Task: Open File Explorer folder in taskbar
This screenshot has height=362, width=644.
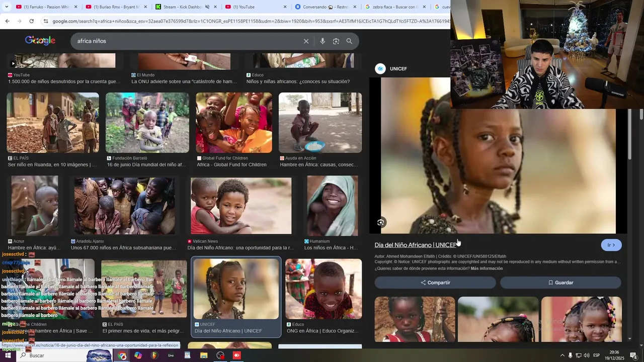Action: pyautogui.click(x=204, y=355)
